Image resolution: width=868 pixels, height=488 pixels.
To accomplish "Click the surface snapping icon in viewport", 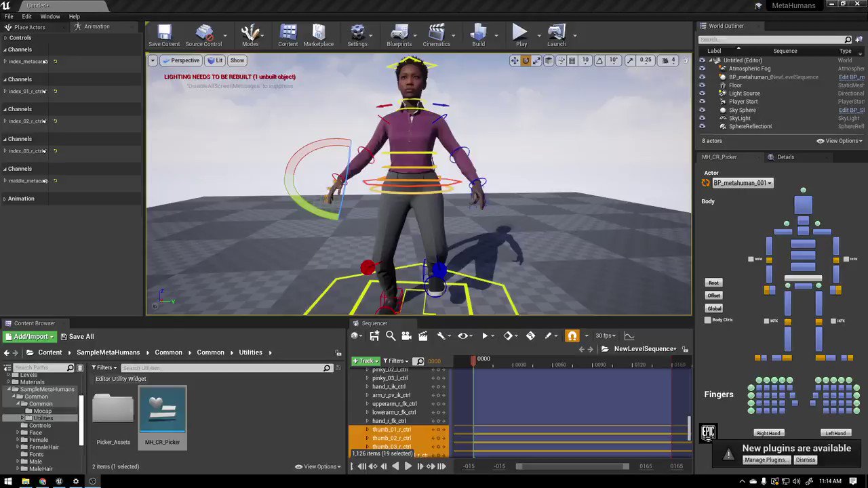I will click(x=561, y=60).
